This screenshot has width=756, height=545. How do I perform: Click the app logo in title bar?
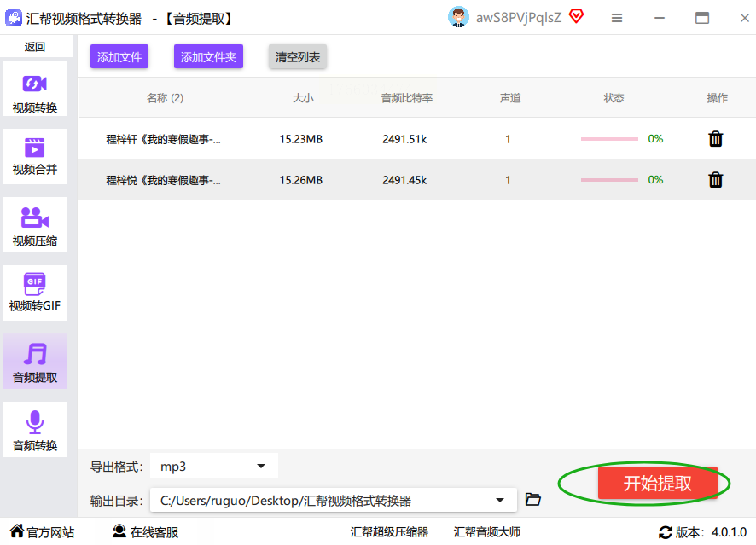14,18
